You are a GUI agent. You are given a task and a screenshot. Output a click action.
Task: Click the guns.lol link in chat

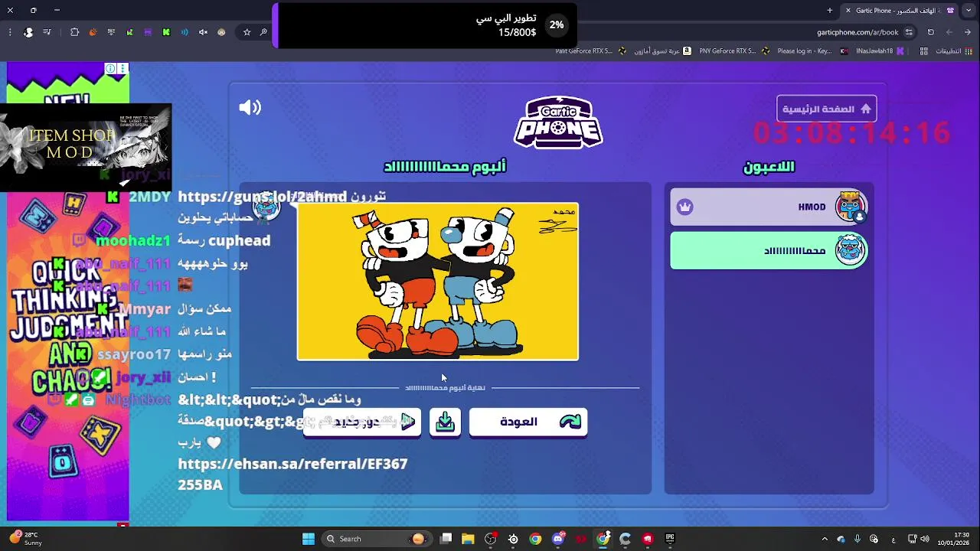(x=262, y=197)
